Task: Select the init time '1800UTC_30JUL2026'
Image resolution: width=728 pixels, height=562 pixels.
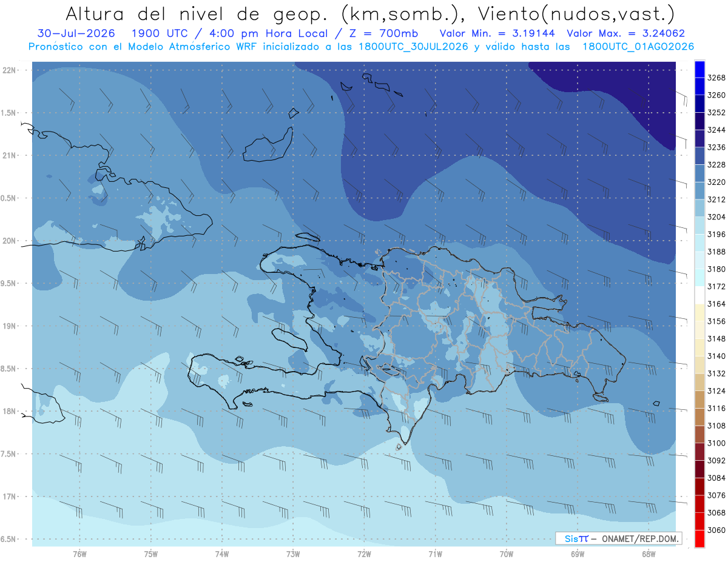Action: (413, 46)
